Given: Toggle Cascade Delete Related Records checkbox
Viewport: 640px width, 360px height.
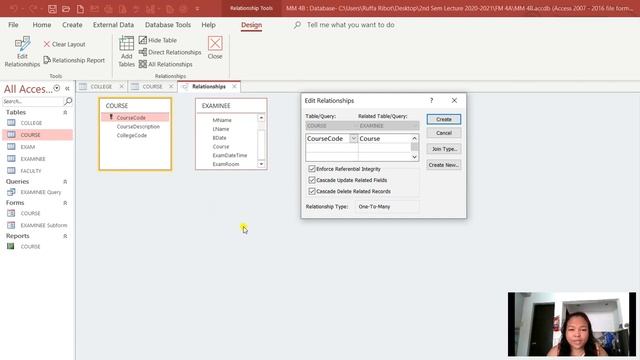Looking at the screenshot, I should click(x=312, y=191).
